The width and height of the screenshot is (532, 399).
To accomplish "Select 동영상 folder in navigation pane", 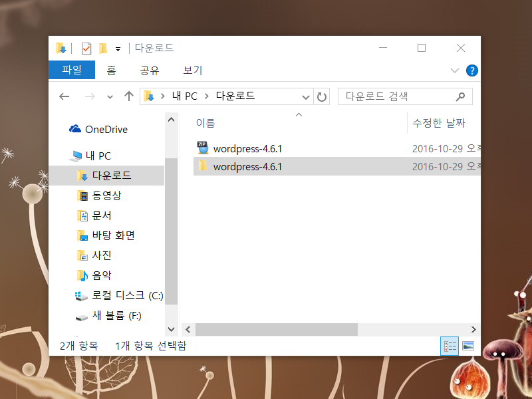I will click(x=106, y=196).
